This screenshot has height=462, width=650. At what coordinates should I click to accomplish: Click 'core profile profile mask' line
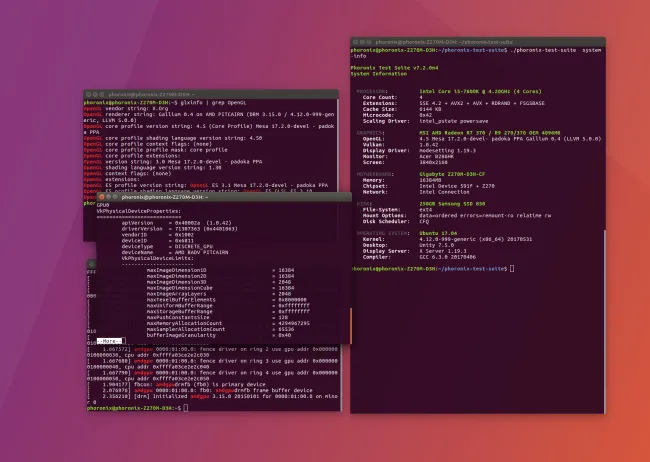point(155,150)
